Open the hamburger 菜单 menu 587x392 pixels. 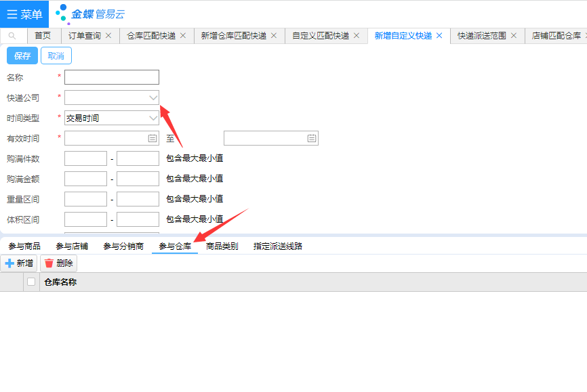[24, 14]
